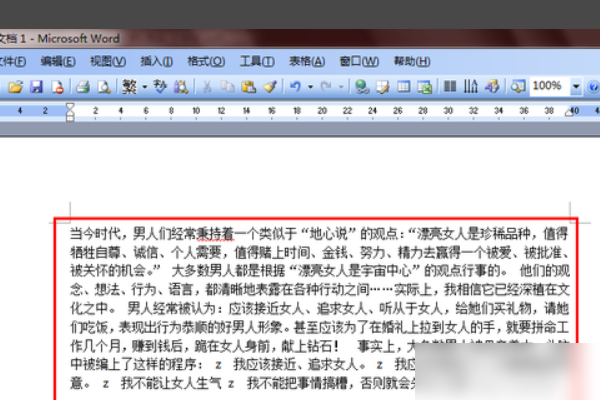This screenshot has width=600, height=400.
Task: Expand the 繁 conversion dropdown arrow
Action: click(x=145, y=87)
